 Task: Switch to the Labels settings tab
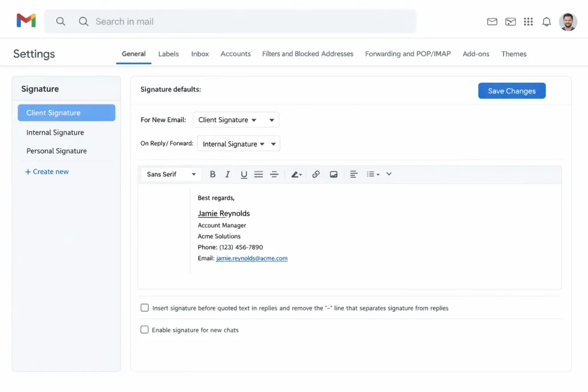pyautogui.click(x=168, y=54)
